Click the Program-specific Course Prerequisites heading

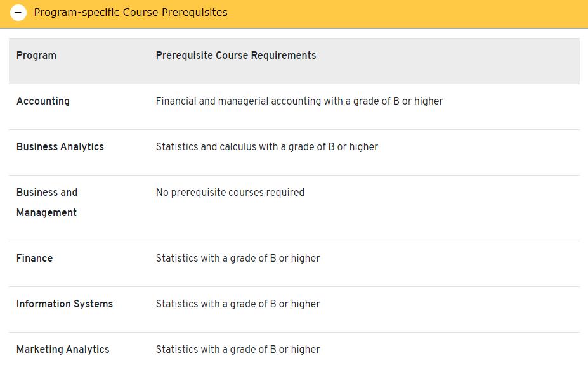[131, 13]
